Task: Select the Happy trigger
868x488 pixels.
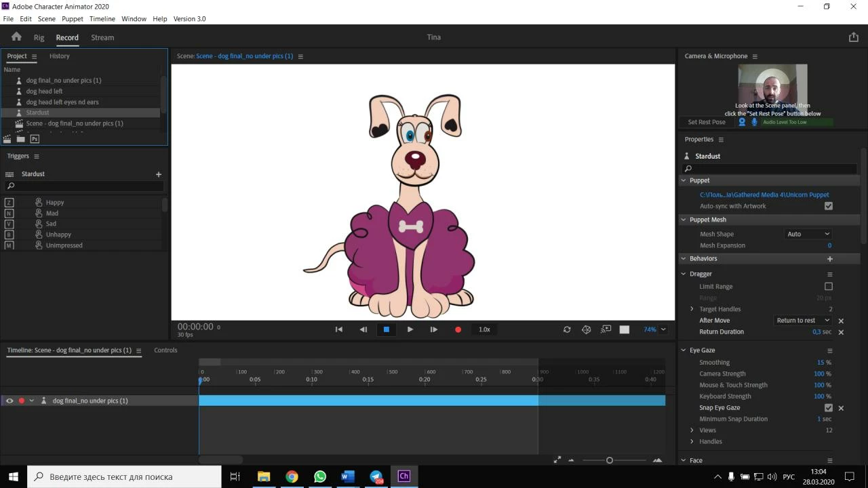Action: (55, 203)
